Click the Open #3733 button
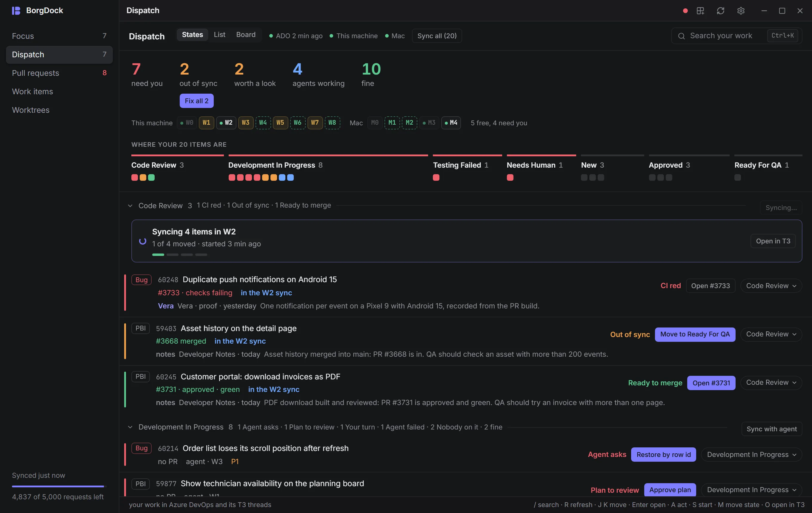The width and height of the screenshot is (812, 513). pyautogui.click(x=710, y=286)
